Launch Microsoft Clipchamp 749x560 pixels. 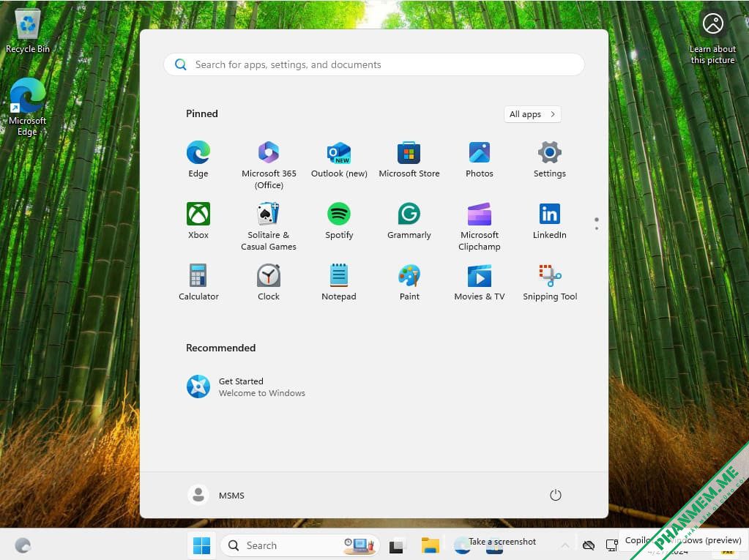[479, 226]
